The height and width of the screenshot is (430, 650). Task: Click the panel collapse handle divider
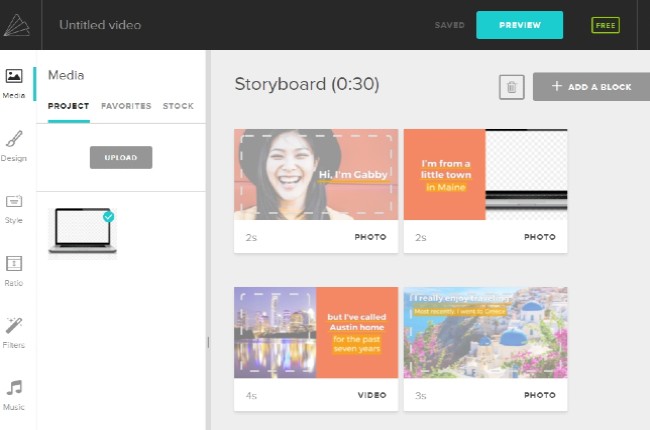[x=208, y=342]
